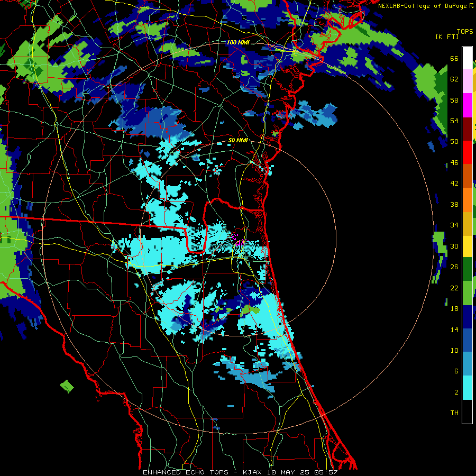Click the '100 NMI' range ring label
The width and height of the screenshot is (476, 476).
[x=238, y=42]
